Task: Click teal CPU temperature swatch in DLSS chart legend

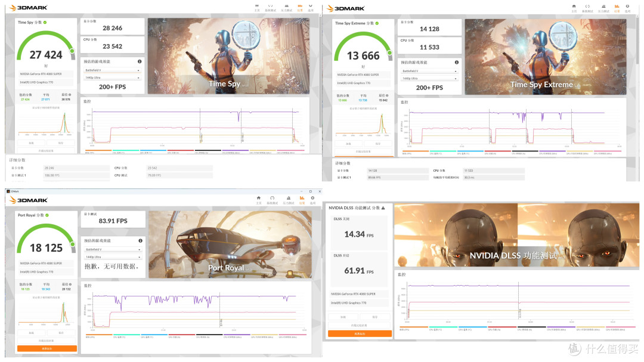Action: point(443,327)
